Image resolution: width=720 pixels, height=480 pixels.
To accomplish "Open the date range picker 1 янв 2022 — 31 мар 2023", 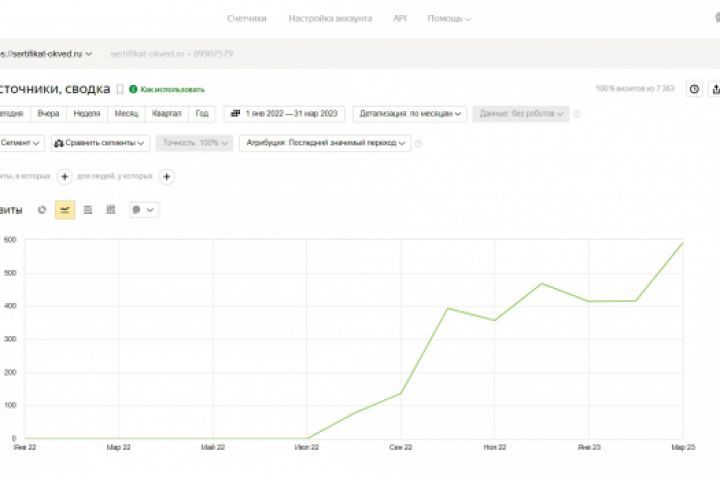I will (284, 113).
